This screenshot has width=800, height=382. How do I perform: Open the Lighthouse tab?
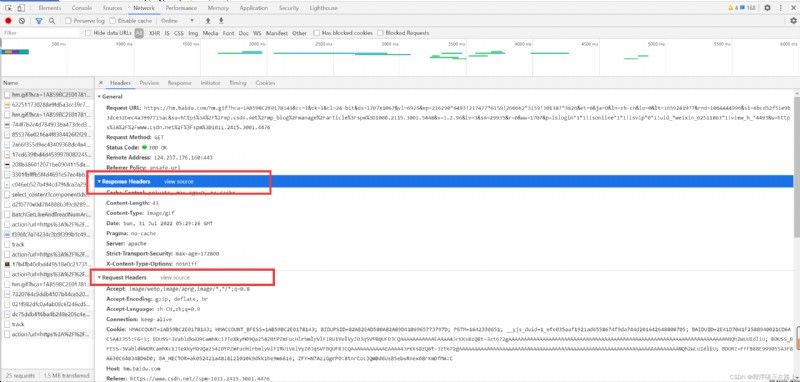coord(324,8)
